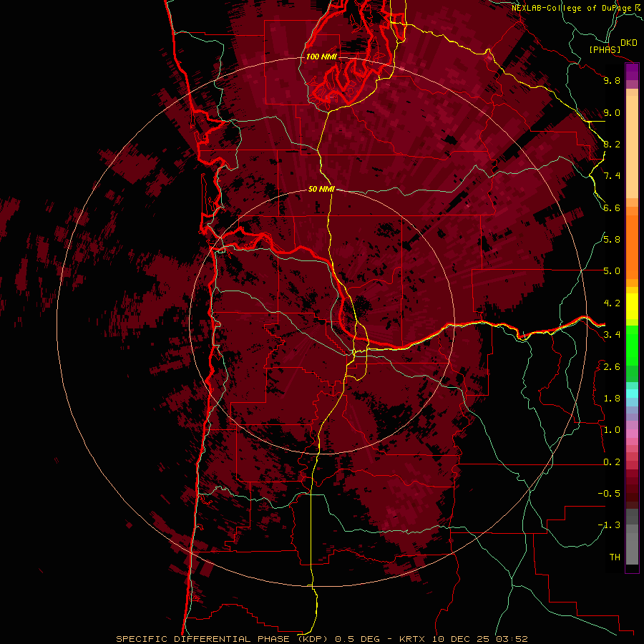
Task: Pick the yellow segment of the color scale
Action: point(632,306)
